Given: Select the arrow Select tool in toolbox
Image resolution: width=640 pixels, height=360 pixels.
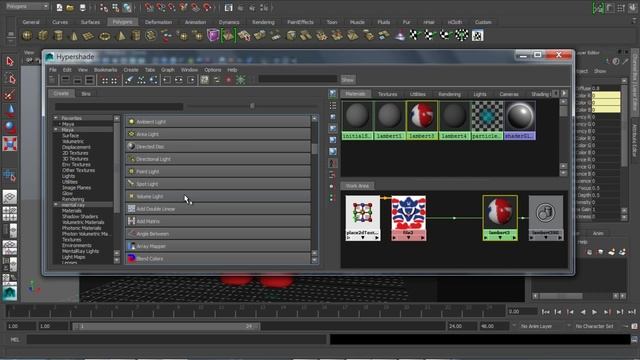Looking at the screenshot, I should point(10,61).
